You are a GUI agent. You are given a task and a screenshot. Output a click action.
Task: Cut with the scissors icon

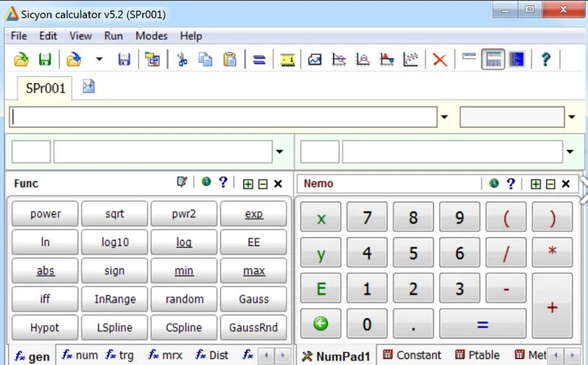(182, 59)
